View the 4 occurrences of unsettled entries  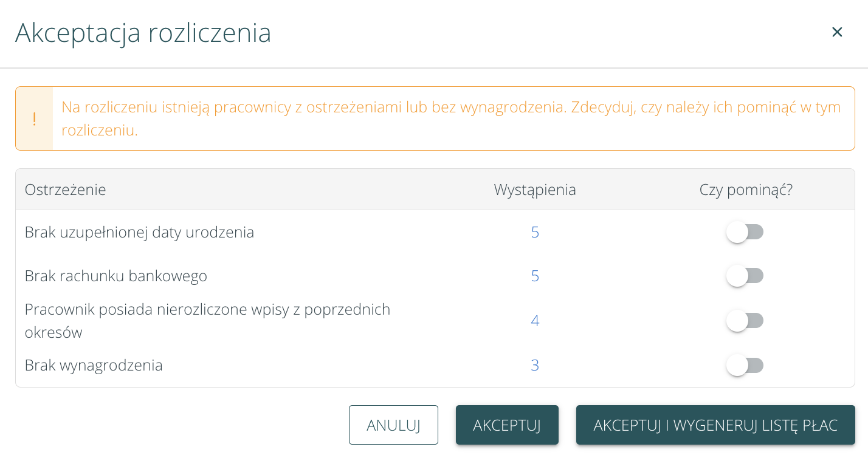pyautogui.click(x=535, y=321)
